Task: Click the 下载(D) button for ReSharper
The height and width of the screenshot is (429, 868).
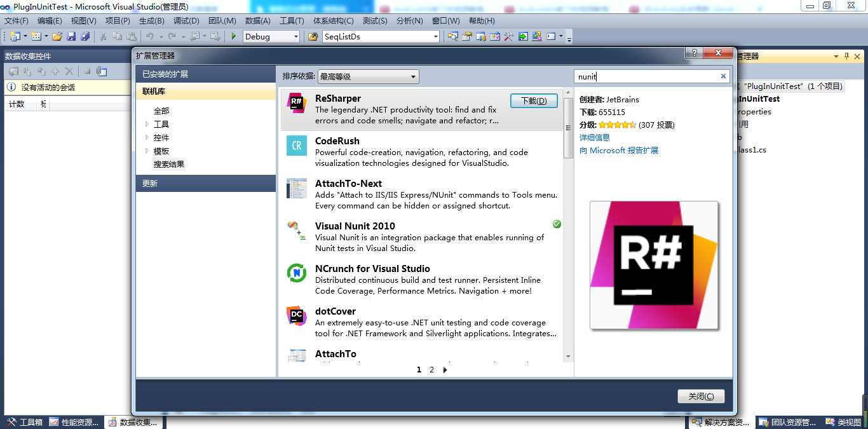Action: click(x=534, y=100)
